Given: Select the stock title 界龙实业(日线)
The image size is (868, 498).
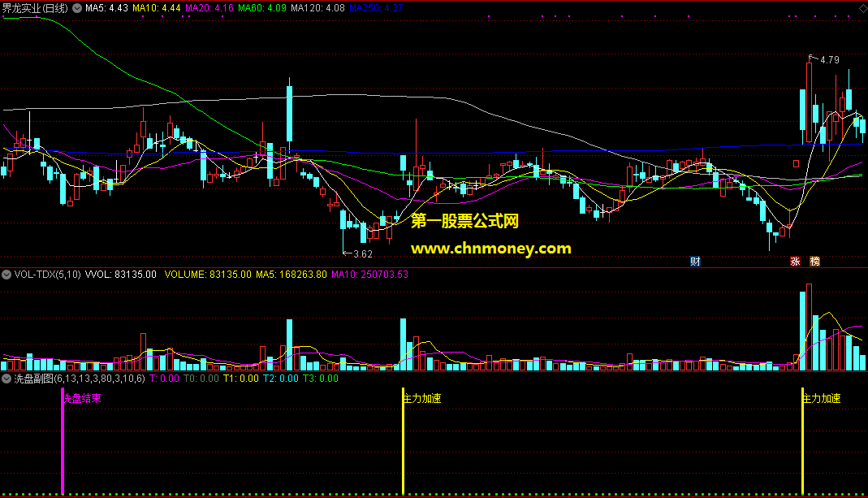Looking at the screenshot, I should (x=36, y=8).
